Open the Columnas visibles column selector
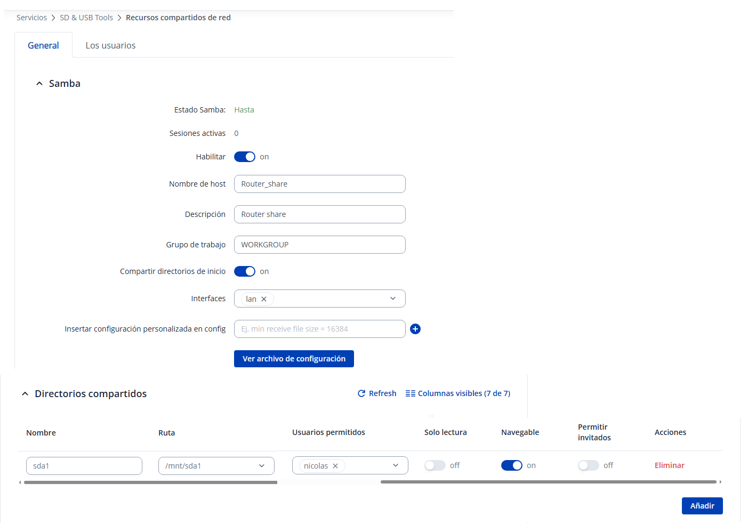Screen dimensions: 756x532 point(458,393)
